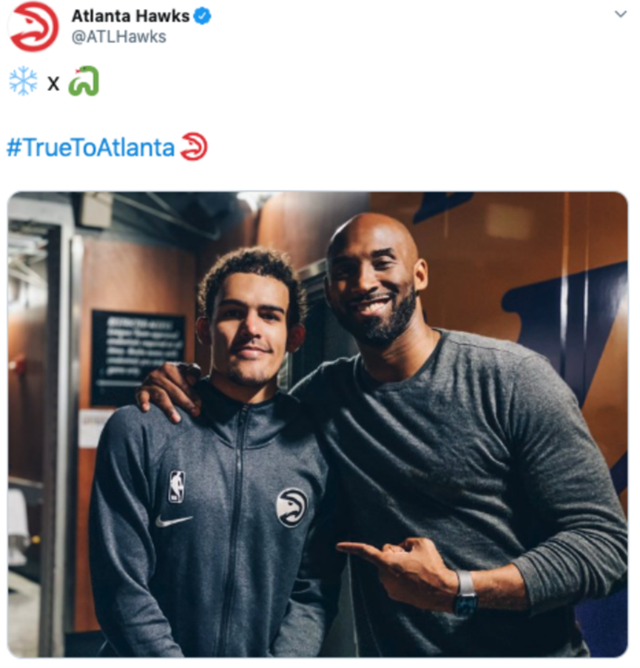Click the green snake emoji
The height and width of the screenshot is (668, 640).
[84, 81]
